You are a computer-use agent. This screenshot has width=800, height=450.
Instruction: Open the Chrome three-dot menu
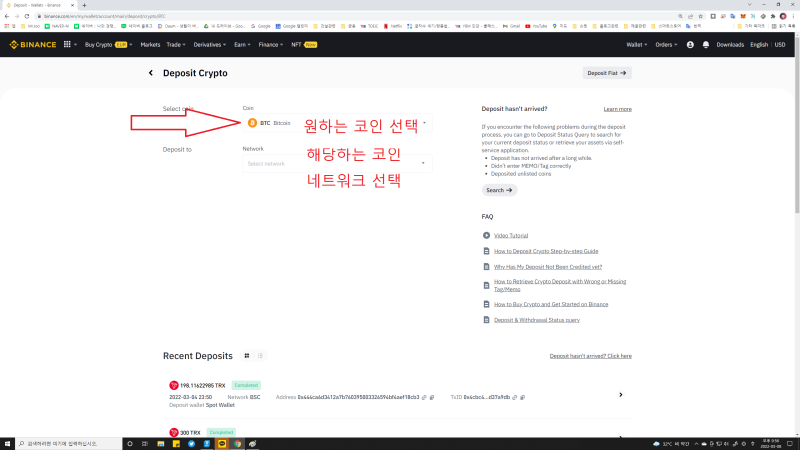click(793, 16)
